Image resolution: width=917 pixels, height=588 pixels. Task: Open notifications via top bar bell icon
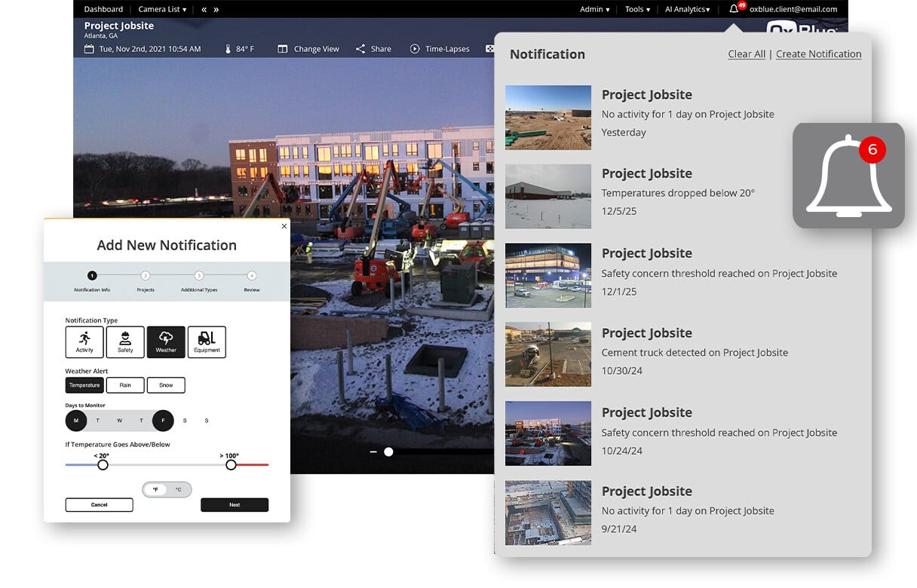tap(734, 9)
